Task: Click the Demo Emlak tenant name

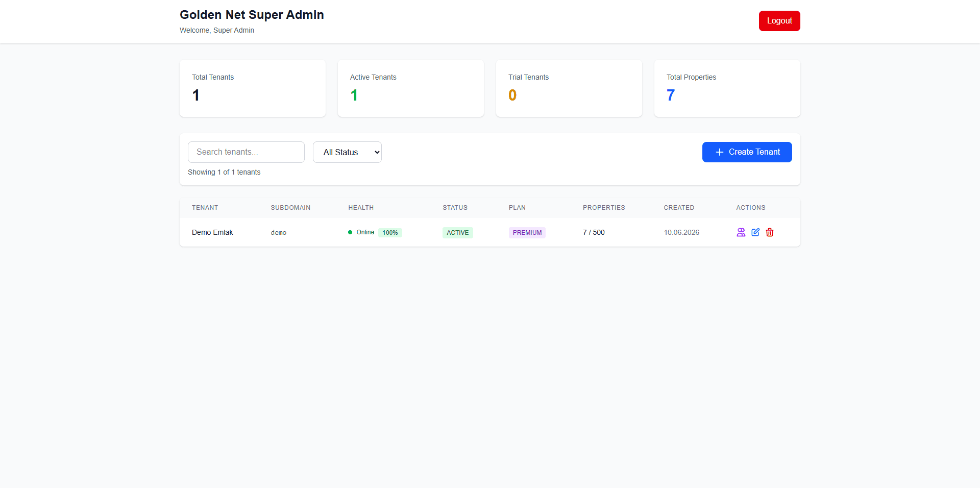Action: [212, 232]
